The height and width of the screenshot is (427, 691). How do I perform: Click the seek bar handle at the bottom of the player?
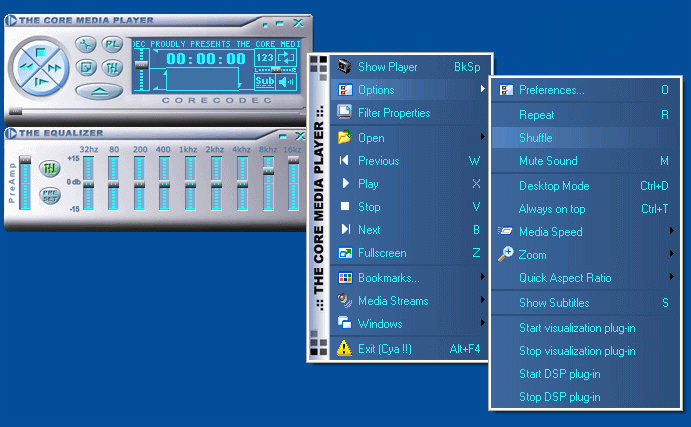(15, 111)
